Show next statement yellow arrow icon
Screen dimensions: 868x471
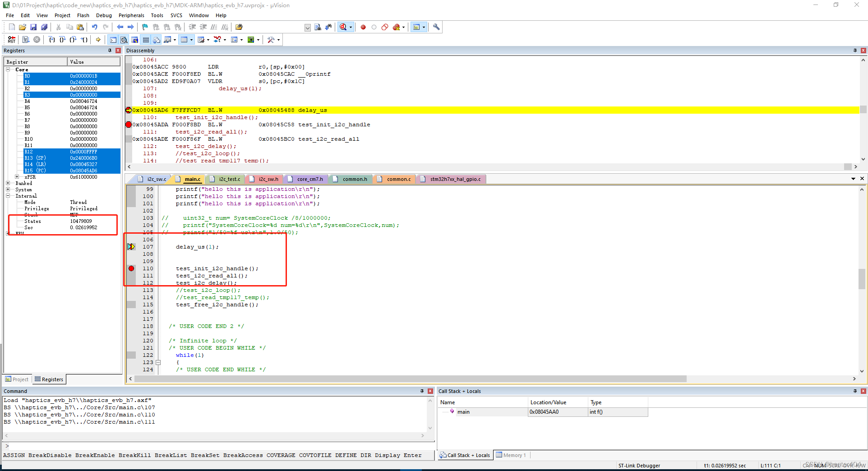coord(98,40)
